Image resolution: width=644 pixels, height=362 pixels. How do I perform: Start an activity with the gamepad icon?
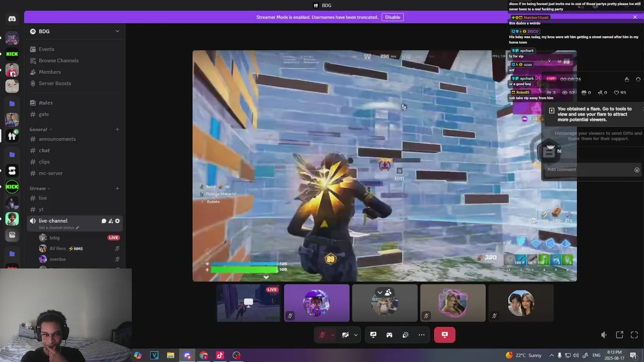(389, 335)
